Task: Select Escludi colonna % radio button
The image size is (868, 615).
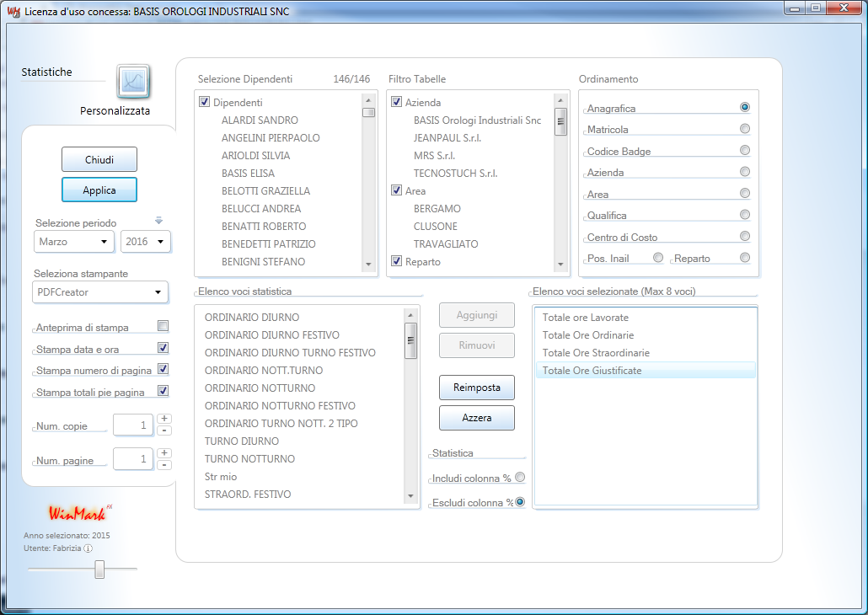Action: click(520, 502)
